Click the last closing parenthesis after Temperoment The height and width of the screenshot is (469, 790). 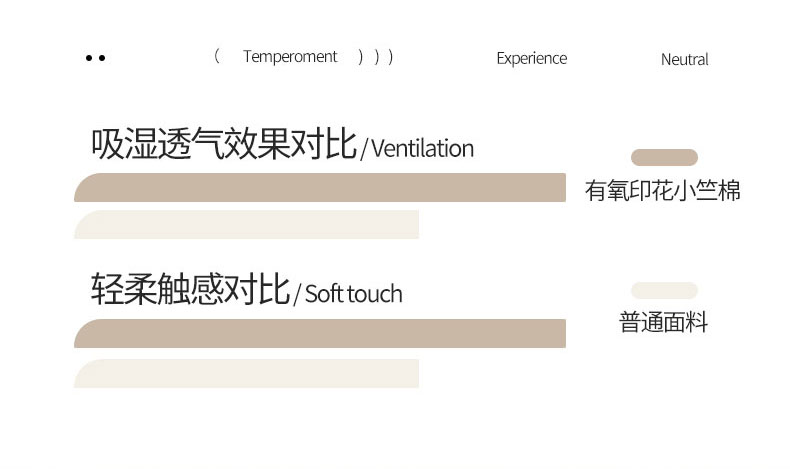[390, 57]
